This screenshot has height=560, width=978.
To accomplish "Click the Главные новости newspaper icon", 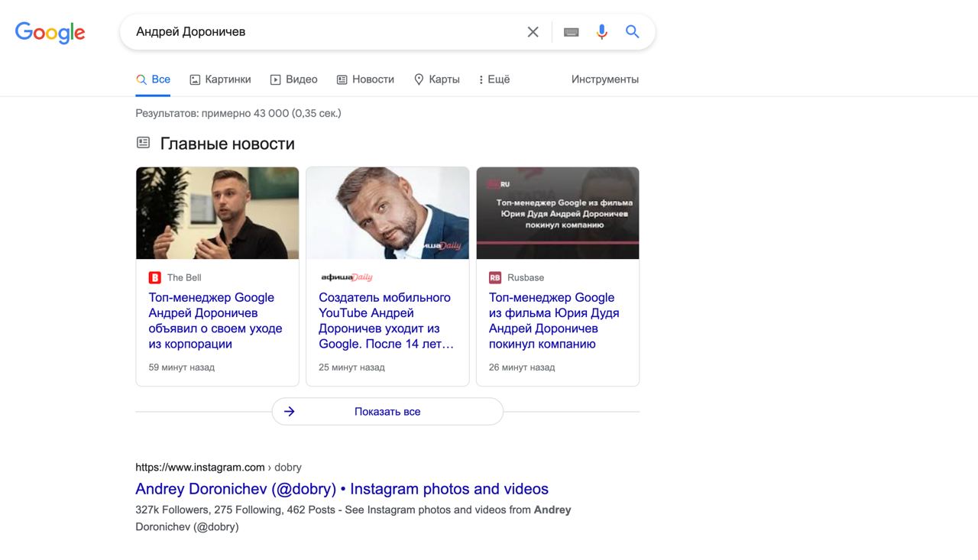I will 143,143.
